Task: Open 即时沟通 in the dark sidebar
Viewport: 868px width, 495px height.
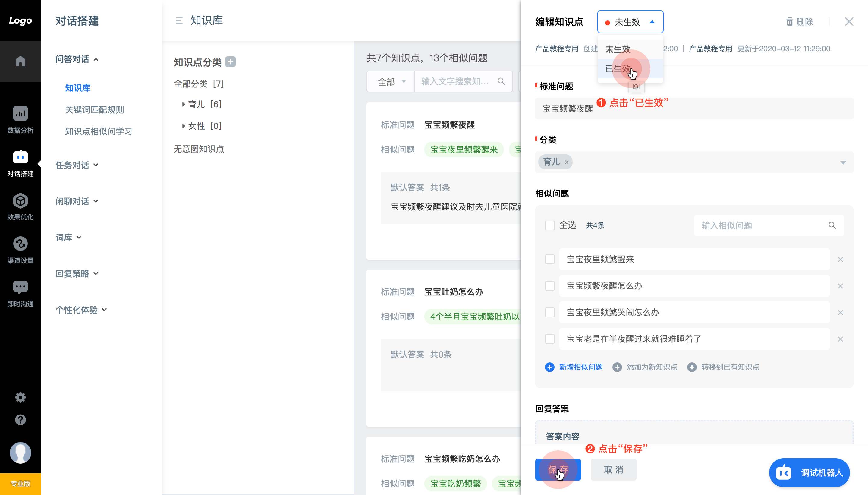Action: point(20,294)
